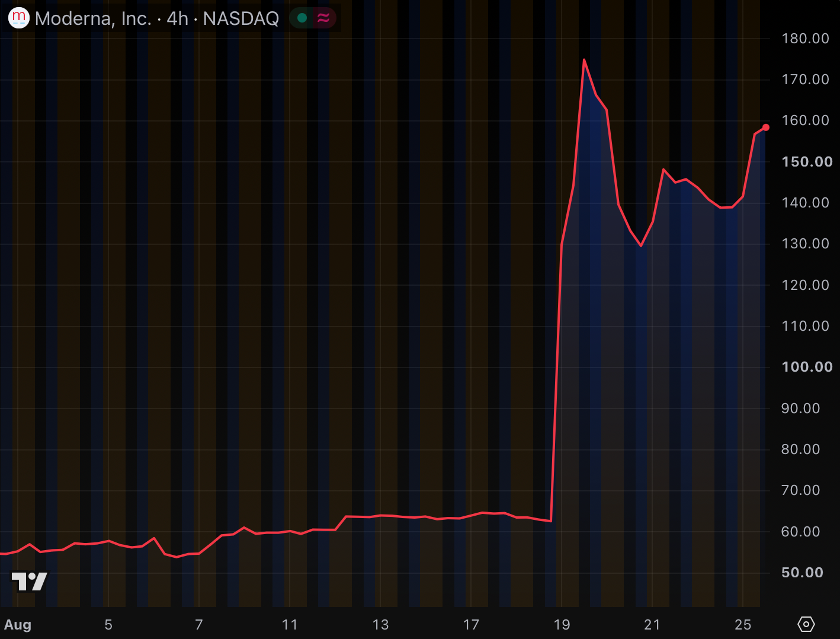Click the Moderna logo icon
Viewport: 840px width, 639px height.
click(18, 18)
